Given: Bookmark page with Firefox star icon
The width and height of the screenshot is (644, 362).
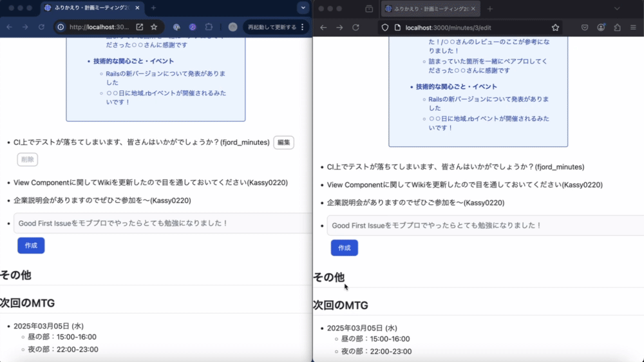Looking at the screenshot, I should 555,28.
